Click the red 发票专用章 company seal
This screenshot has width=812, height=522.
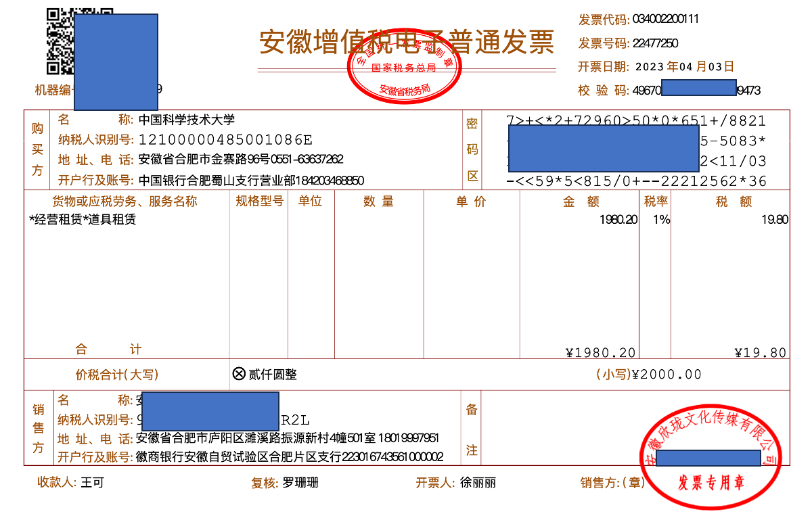[710, 453]
